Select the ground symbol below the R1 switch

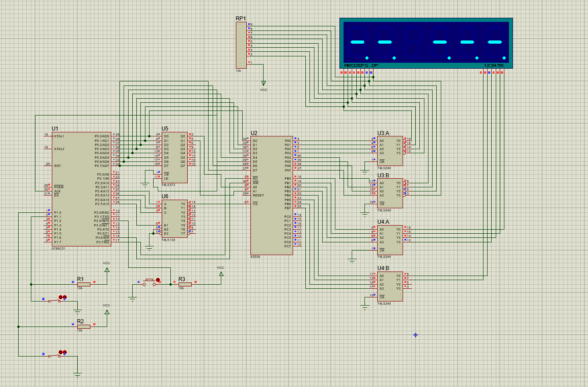pyautogui.click(x=78, y=312)
